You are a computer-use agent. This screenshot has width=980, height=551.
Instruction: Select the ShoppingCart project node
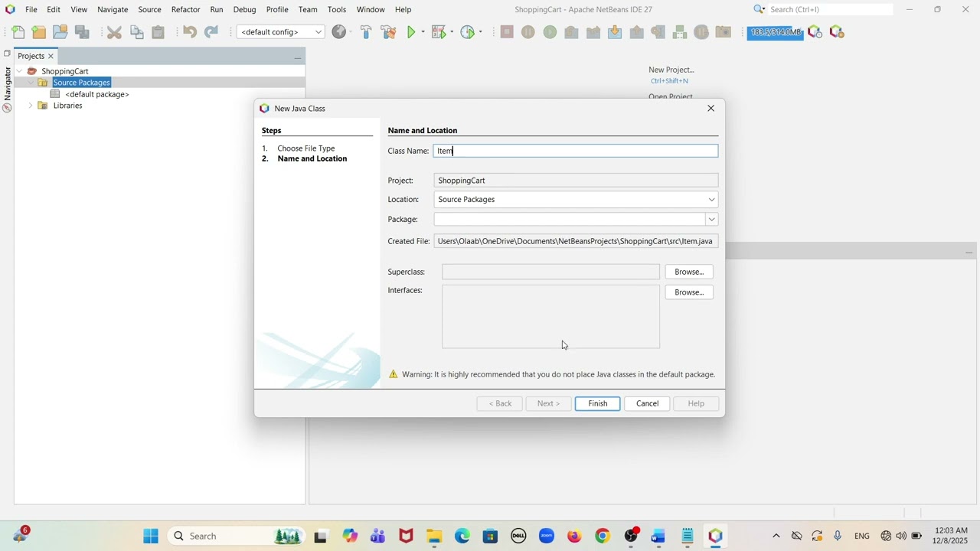(65, 71)
